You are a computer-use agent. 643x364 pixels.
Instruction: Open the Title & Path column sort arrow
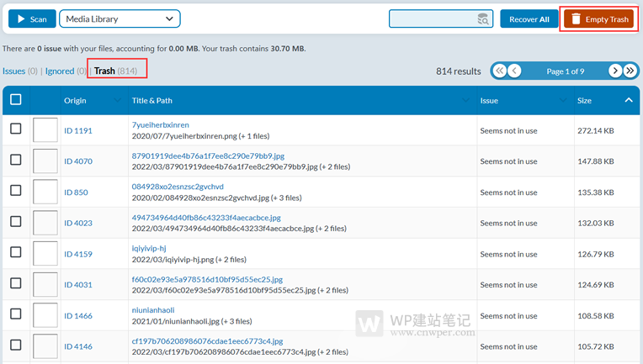[x=465, y=101]
